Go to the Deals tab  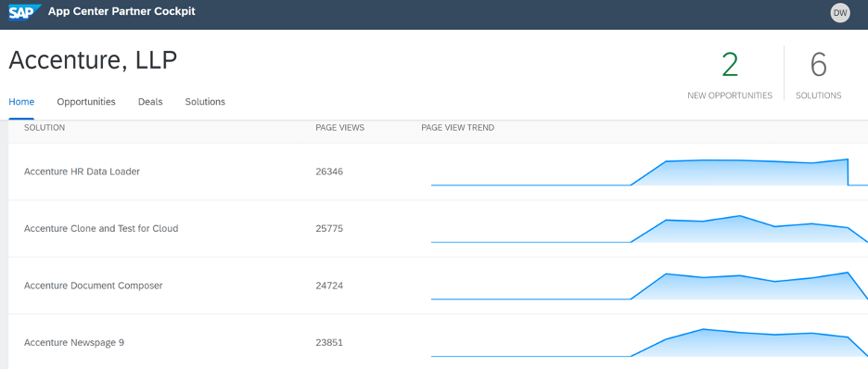coord(150,102)
